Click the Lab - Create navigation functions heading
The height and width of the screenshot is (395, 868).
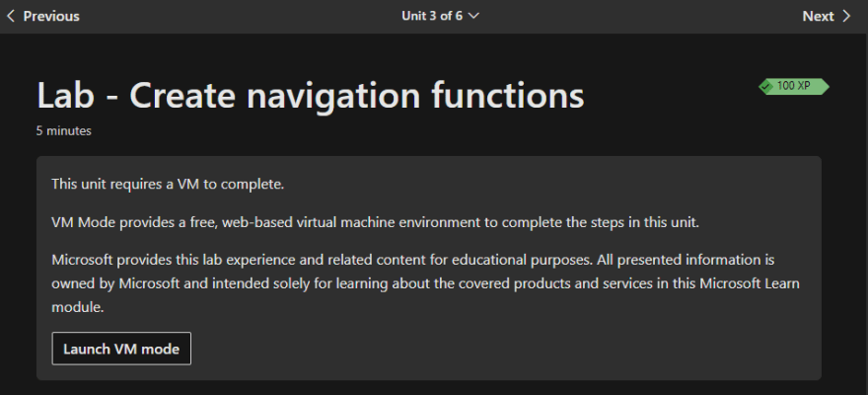[x=310, y=95]
